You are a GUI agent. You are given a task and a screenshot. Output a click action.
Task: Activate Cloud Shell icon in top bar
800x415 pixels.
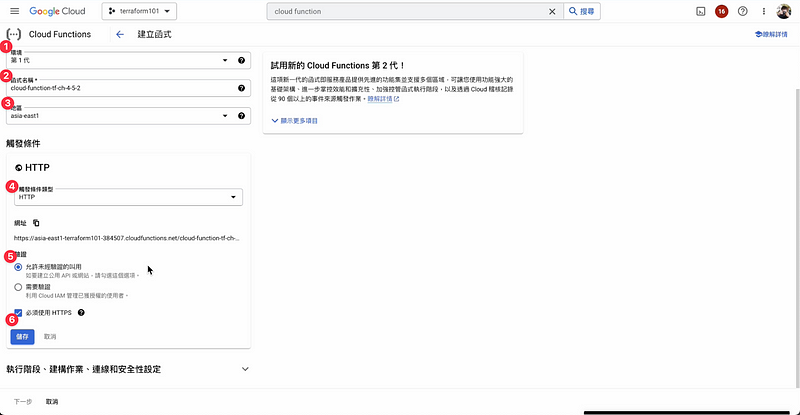[x=701, y=11]
